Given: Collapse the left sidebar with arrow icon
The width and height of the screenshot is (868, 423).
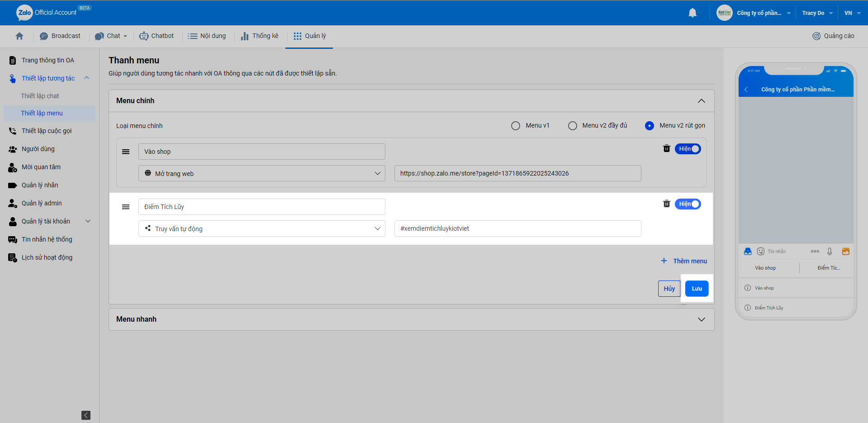Looking at the screenshot, I should (x=86, y=415).
